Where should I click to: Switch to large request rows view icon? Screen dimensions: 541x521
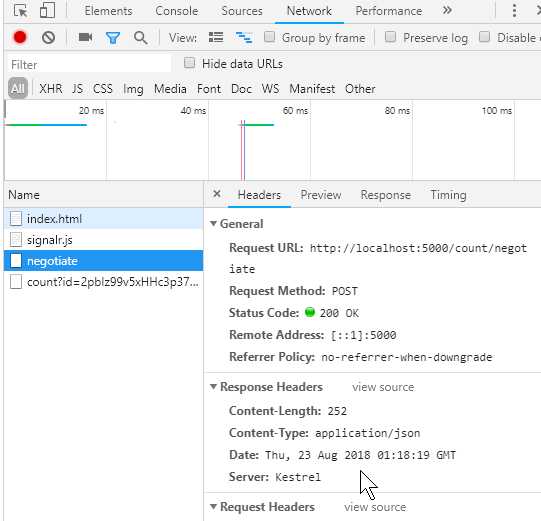tap(216, 37)
